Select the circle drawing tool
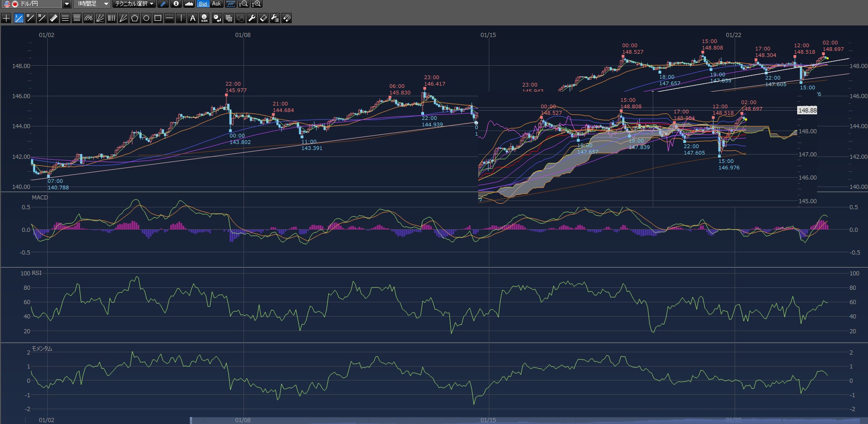Image resolution: width=868 pixels, height=424 pixels. click(x=146, y=19)
